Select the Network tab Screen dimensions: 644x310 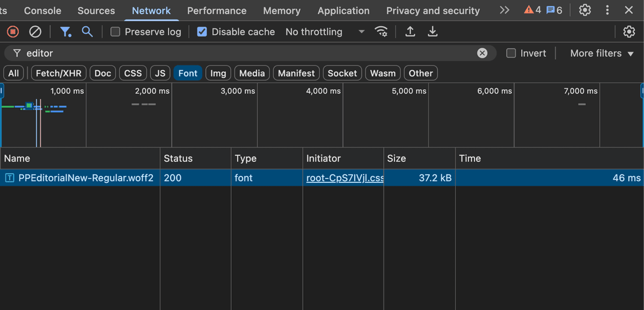151,11
